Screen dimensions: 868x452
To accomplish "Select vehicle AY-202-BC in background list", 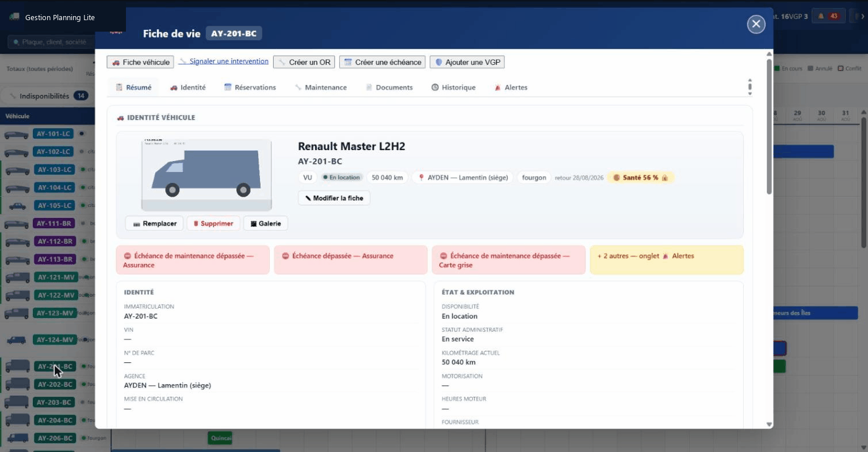I will coord(54,384).
